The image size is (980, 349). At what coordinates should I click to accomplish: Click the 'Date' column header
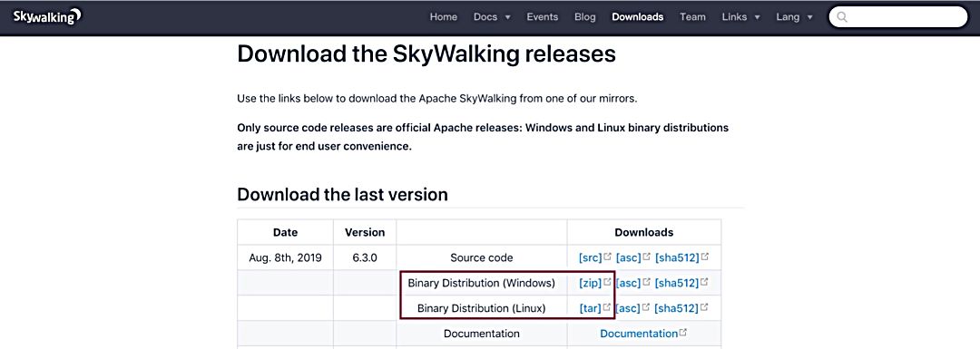pos(285,232)
